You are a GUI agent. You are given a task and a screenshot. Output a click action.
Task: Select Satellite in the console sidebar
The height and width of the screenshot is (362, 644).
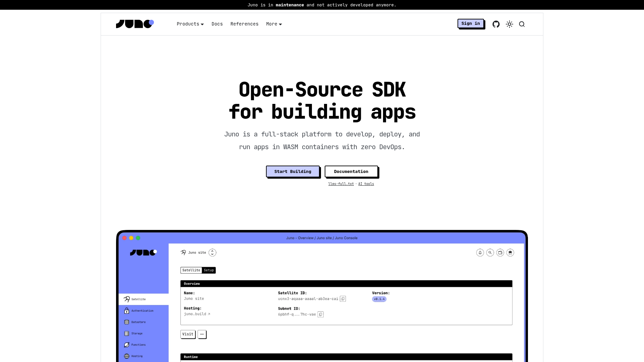coord(144,299)
